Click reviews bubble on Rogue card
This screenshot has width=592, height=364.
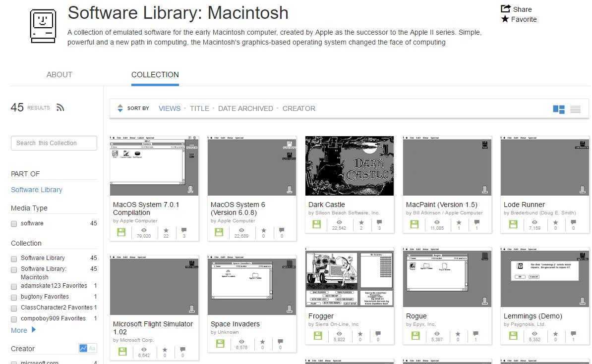click(475, 333)
